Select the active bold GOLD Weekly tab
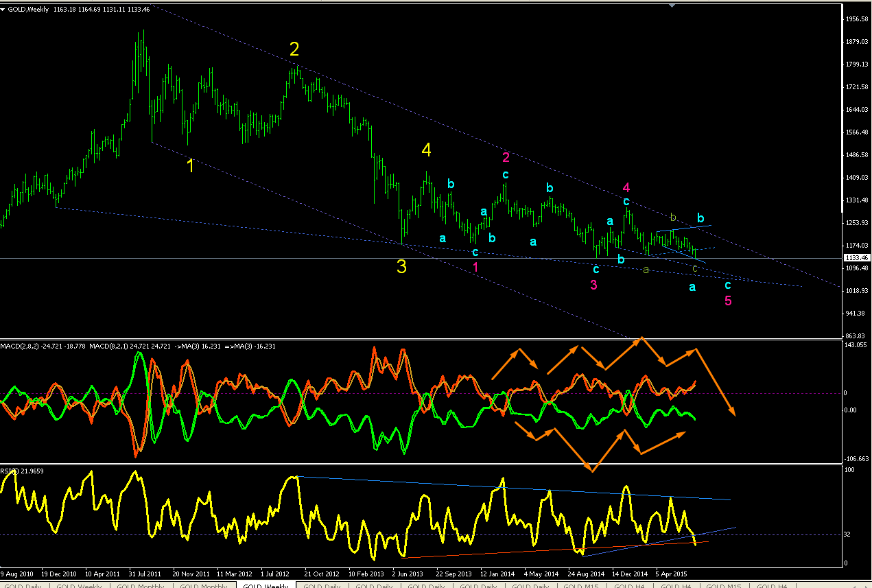This screenshot has width=872, height=588. click(x=266, y=585)
